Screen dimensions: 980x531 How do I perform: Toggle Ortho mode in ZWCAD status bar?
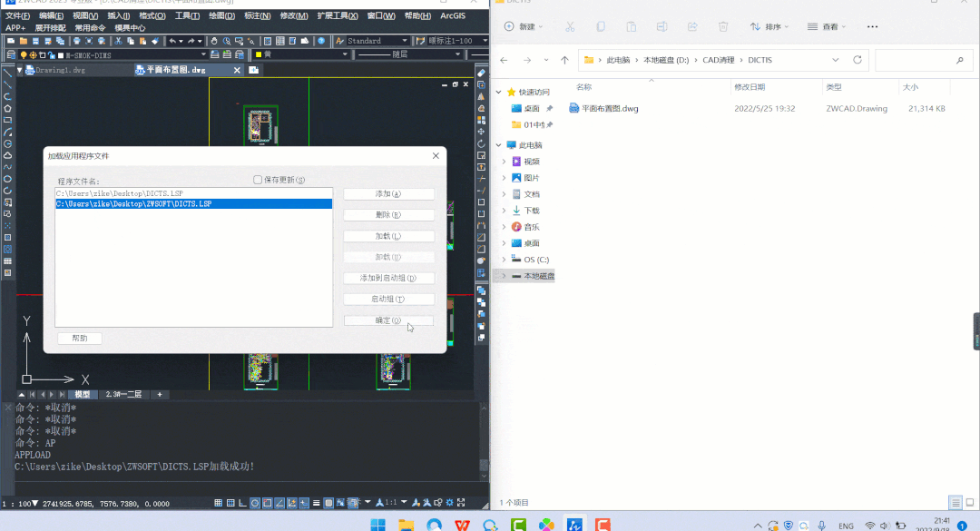pos(242,503)
